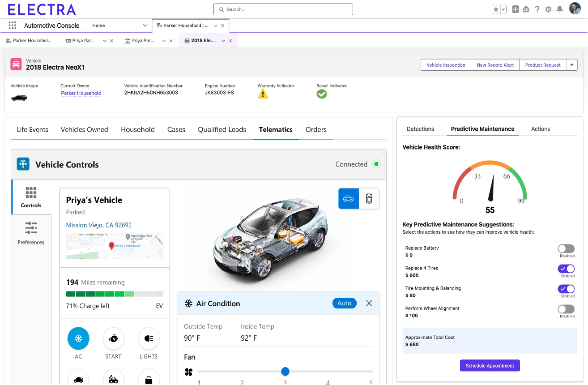The image size is (588, 385).
Task: Open the Preferences side panel
Action: pyautogui.click(x=31, y=233)
